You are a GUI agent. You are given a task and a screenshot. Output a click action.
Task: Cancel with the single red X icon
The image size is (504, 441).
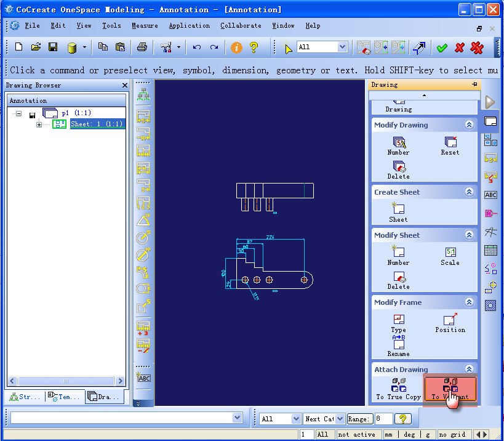(460, 47)
